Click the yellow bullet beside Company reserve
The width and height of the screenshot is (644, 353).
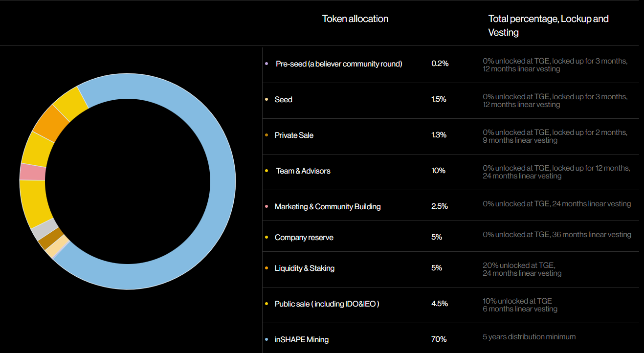click(x=266, y=237)
